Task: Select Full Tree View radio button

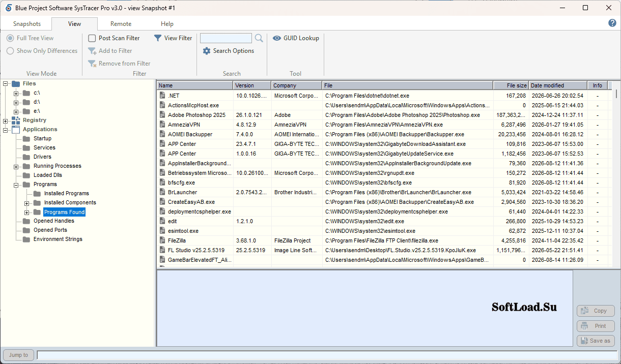Action: click(10, 38)
